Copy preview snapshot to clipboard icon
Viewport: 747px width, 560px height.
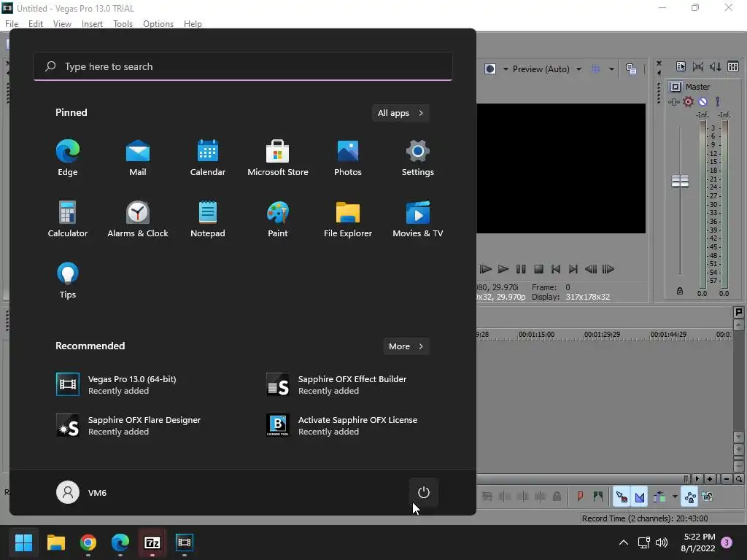631,69
